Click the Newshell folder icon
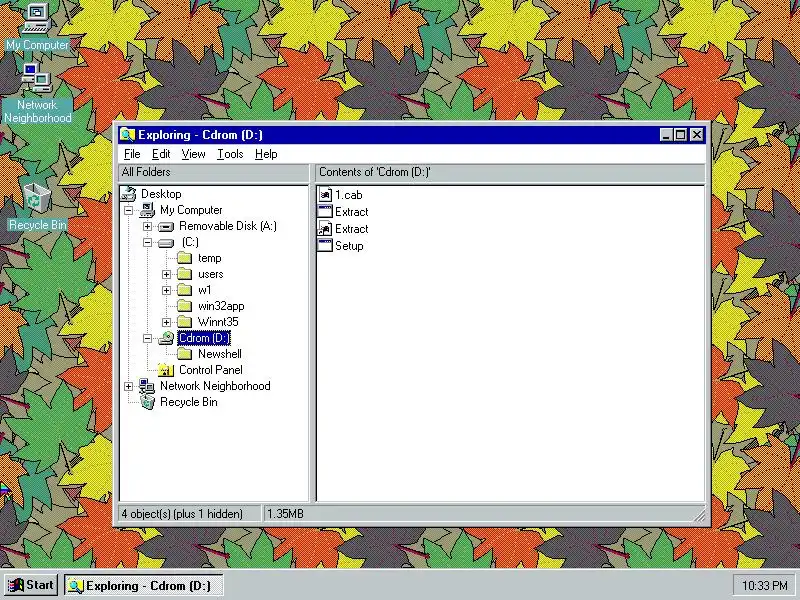Image resolution: width=800 pixels, height=600 pixels. point(185,354)
